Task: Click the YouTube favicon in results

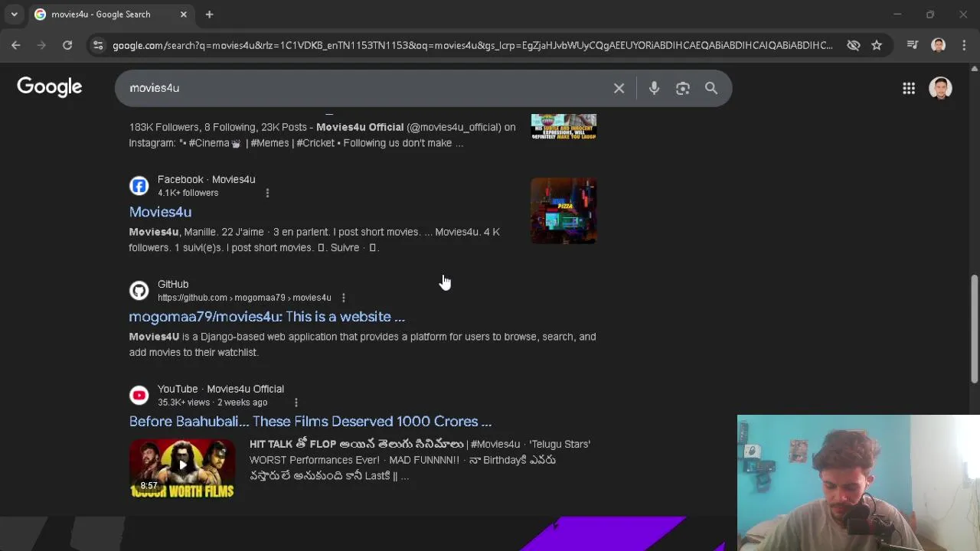Action: [x=139, y=396]
